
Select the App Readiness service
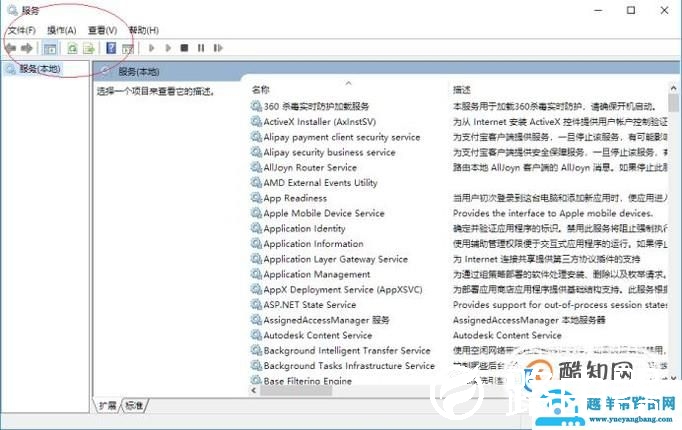[x=295, y=198]
